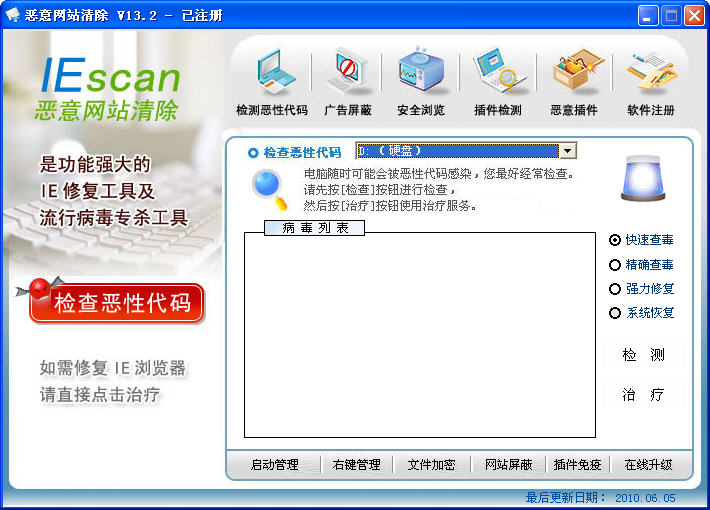Open the 插件检测 plugin detection icon
The image size is (710, 510).
coord(497,71)
